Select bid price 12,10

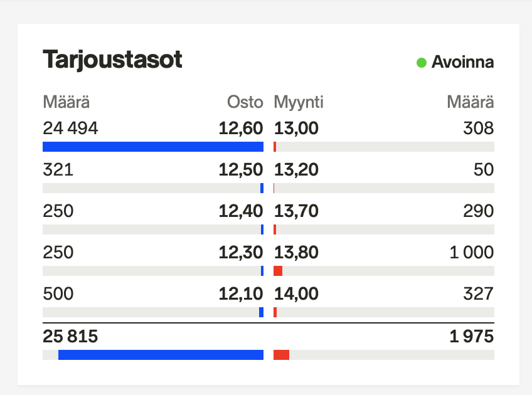click(241, 293)
